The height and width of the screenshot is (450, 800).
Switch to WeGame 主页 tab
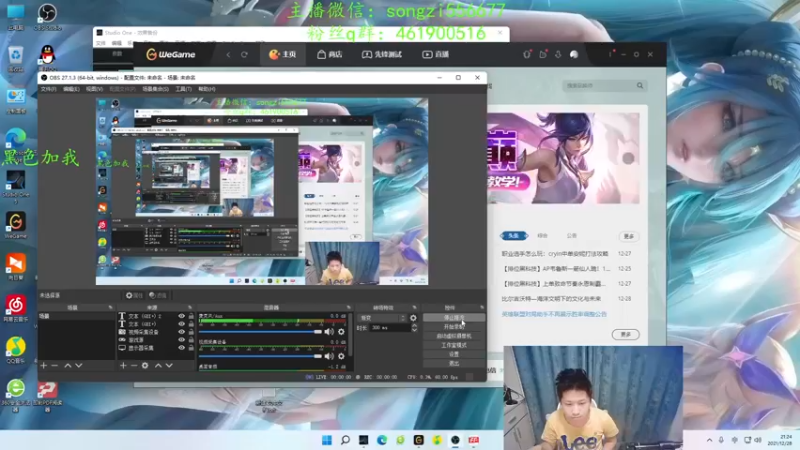283,54
